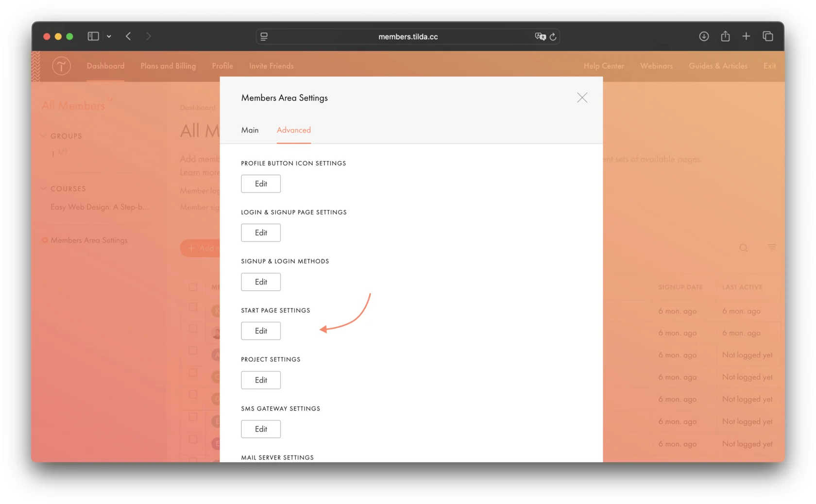The image size is (816, 504).
Task: Open Invite Friends
Action: (x=272, y=66)
